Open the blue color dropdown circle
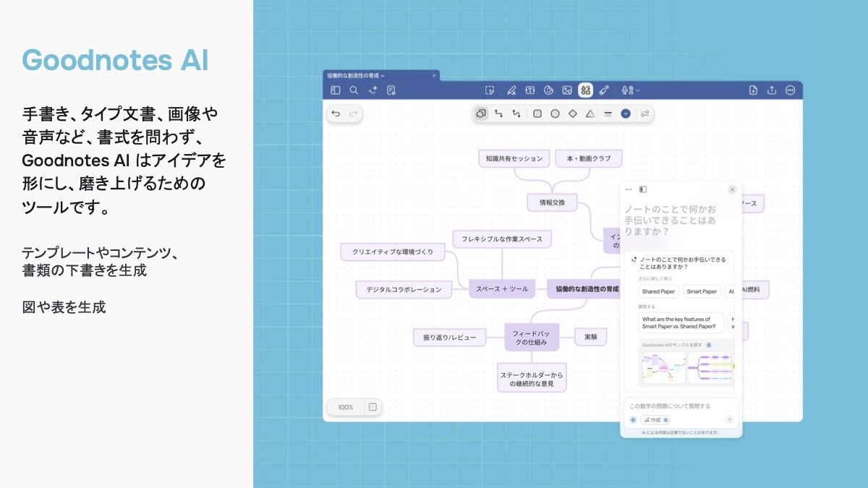Screen dimensions: 868x488 click(x=626, y=114)
